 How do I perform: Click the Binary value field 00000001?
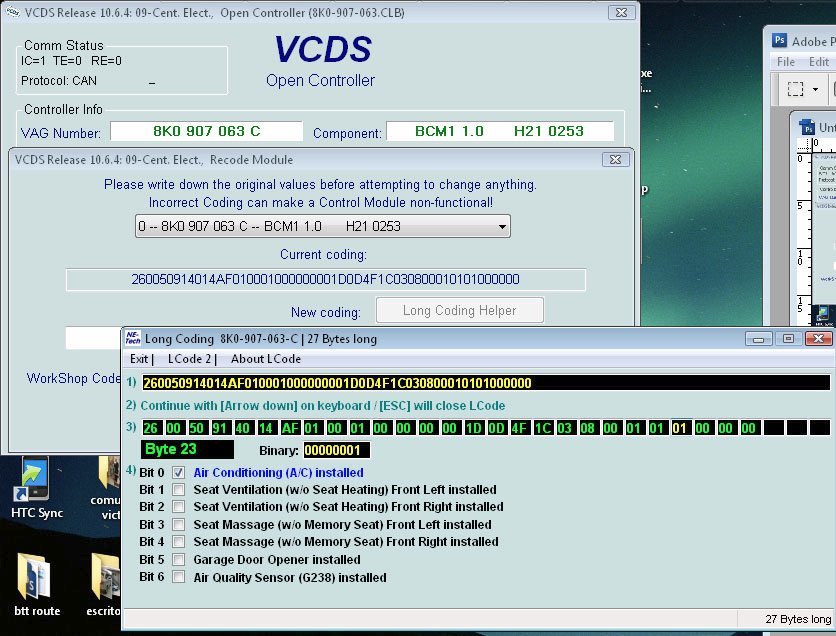point(336,450)
